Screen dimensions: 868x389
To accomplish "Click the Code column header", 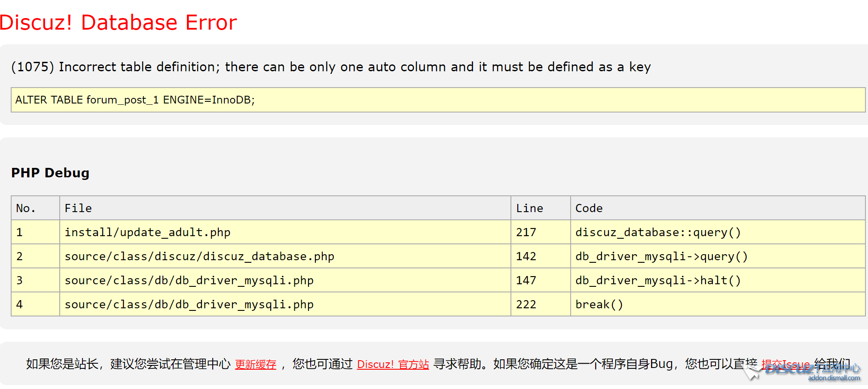I will (x=588, y=208).
